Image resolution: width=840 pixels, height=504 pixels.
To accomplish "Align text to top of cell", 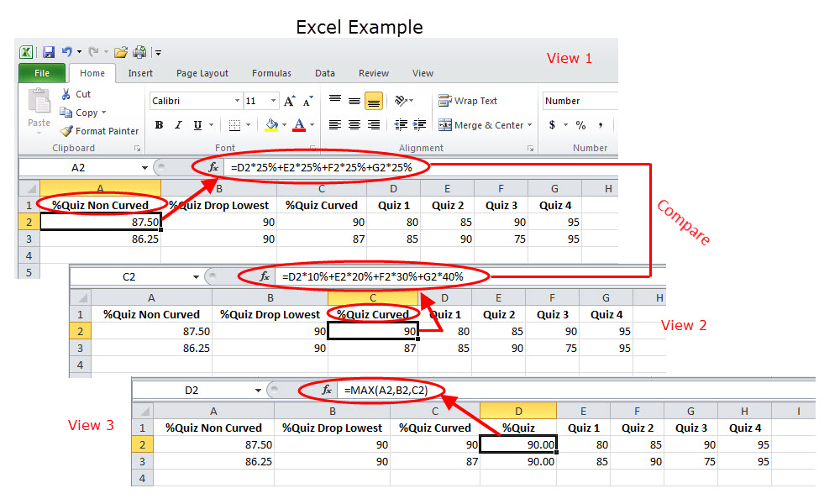I will coord(335,100).
